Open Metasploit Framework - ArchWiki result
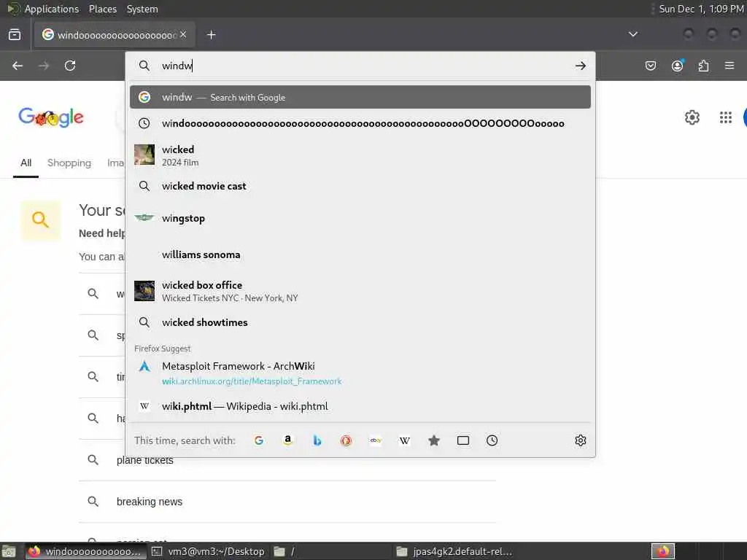The image size is (747, 560). point(360,373)
